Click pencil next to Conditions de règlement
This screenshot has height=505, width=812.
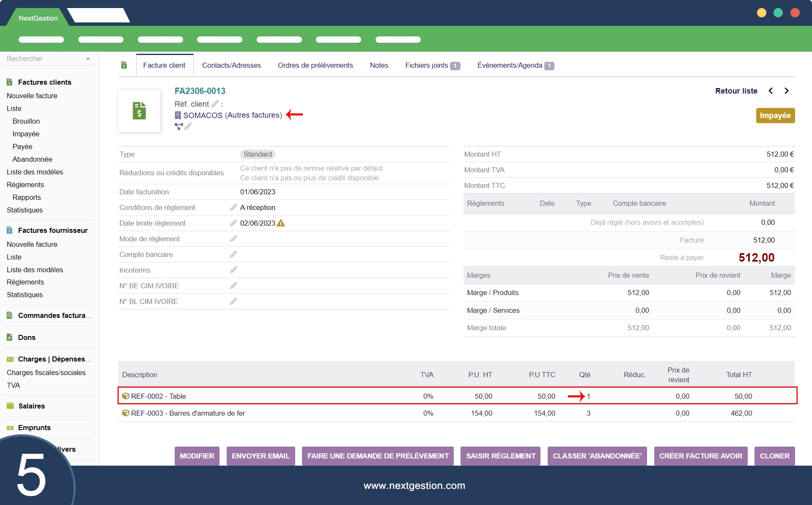233,207
